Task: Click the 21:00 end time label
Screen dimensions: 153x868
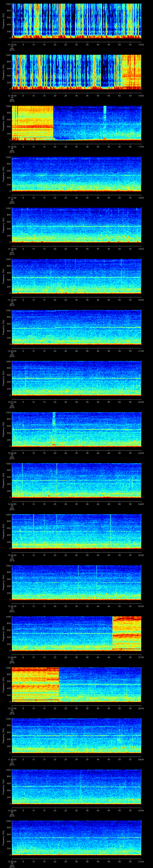Action: click(141, 351)
